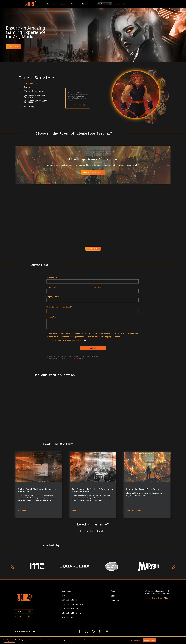Image resolution: width=186 pixels, height=644 pixels.
Task: Click the Marvelous logo
Action: coord(149,566)
